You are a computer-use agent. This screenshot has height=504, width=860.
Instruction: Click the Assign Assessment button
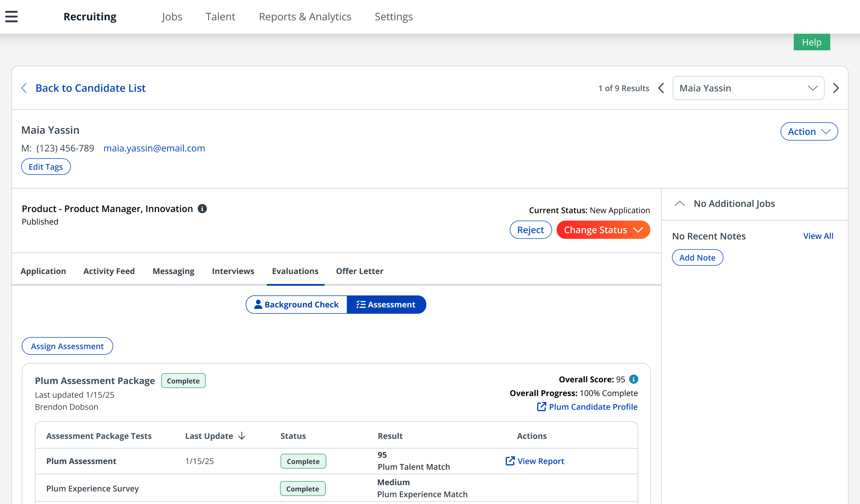pyautogui.click(x=67, y=346)
